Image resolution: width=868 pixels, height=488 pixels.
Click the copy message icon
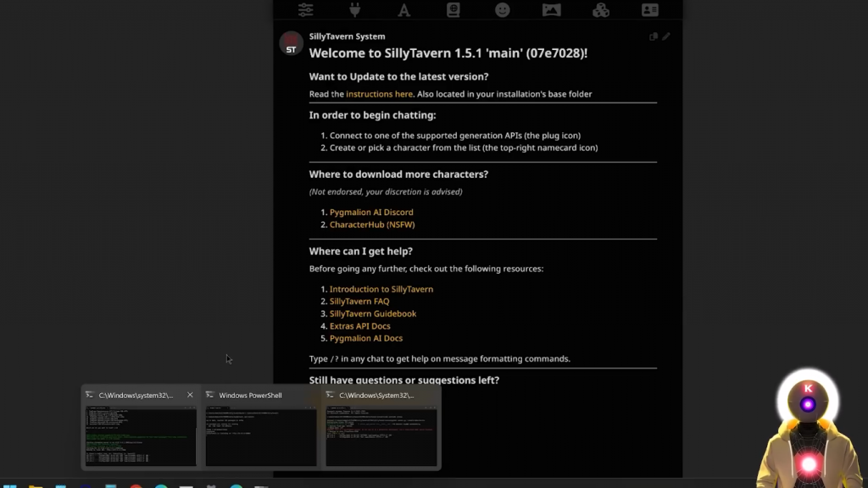654,36
